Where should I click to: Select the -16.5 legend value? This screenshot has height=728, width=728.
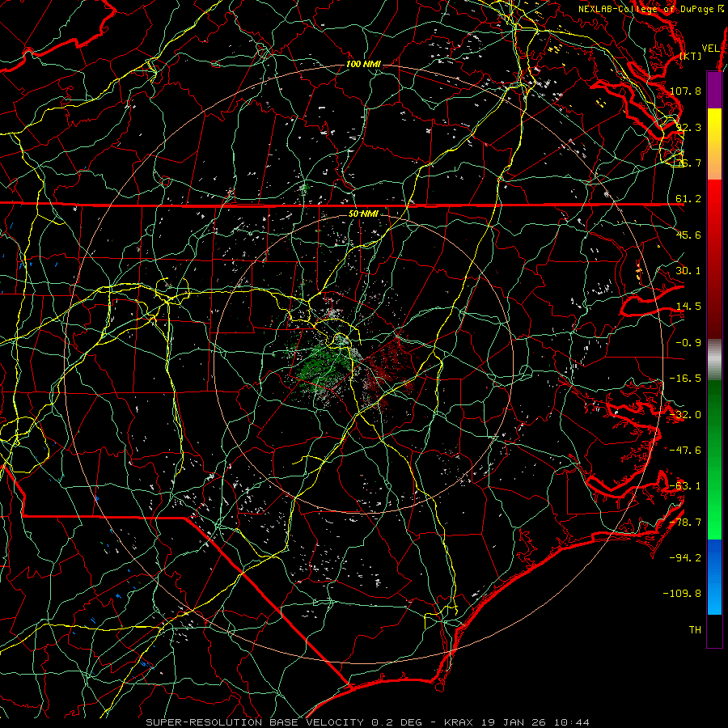pos(685,379)
